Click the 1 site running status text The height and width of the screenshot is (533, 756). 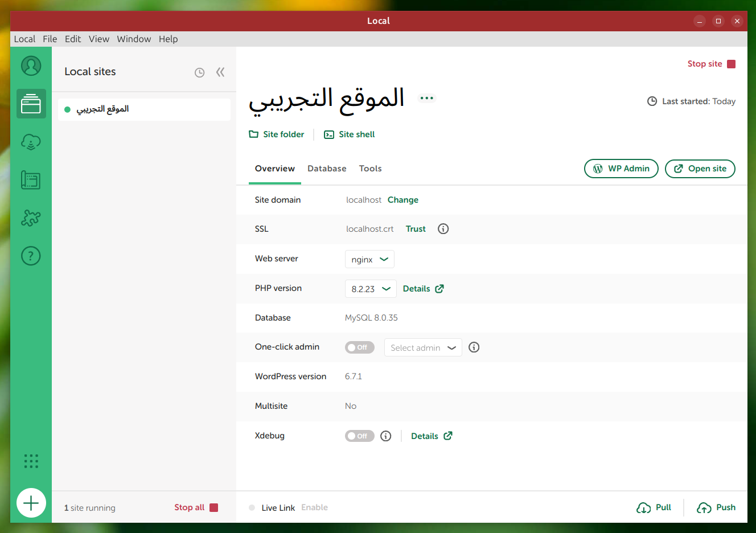(x=90, y=508)
